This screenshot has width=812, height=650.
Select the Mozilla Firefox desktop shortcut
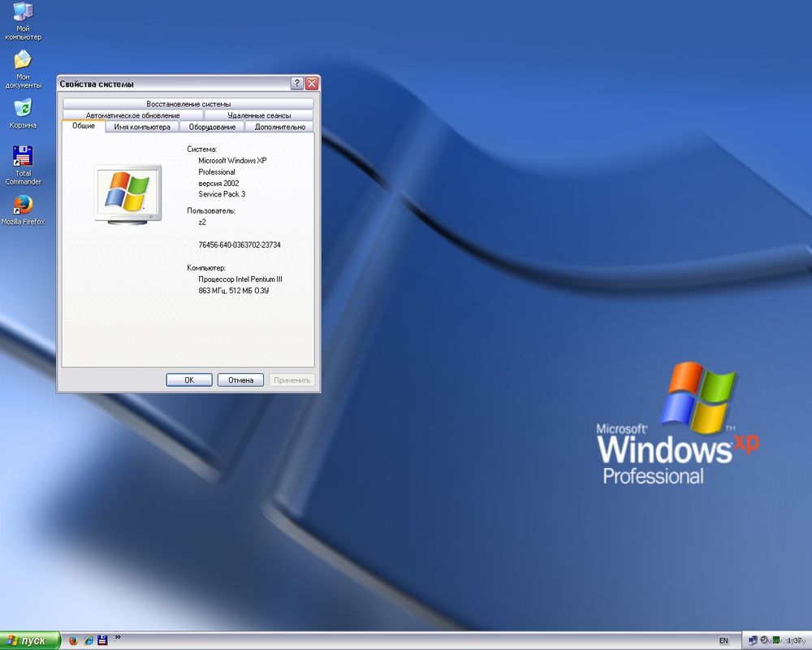point(23,210)
